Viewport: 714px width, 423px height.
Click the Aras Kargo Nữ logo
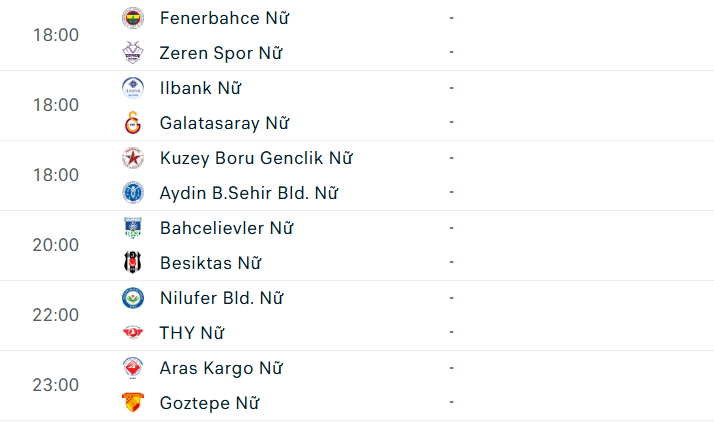click(133, 368)
